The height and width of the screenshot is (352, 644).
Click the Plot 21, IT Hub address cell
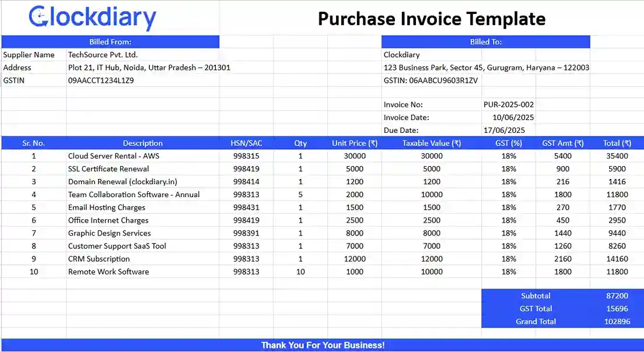[149, 68]
